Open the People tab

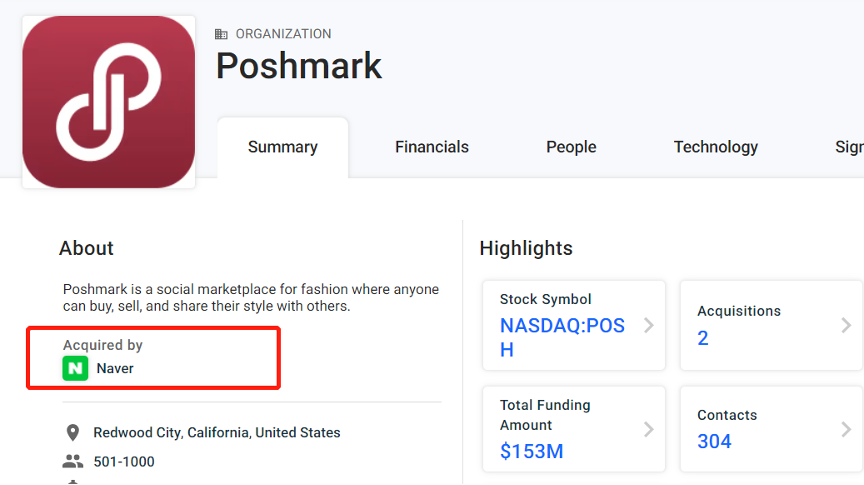pyautogui.click(x=571, y=147)
